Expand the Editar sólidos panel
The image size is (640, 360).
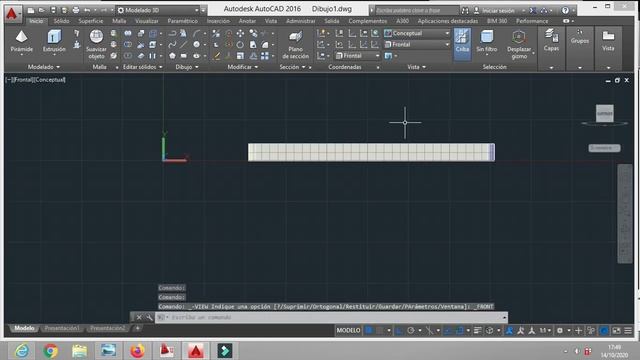coord(143,67)
